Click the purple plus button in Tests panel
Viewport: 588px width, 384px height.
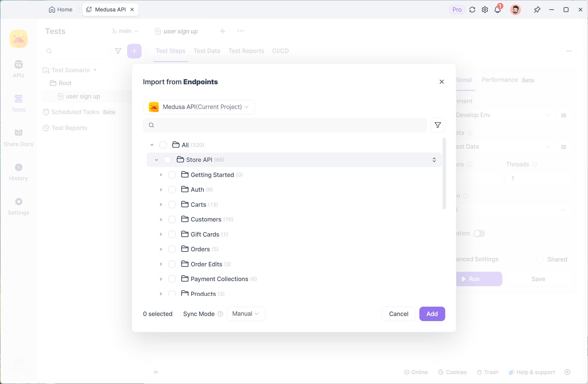134,51
